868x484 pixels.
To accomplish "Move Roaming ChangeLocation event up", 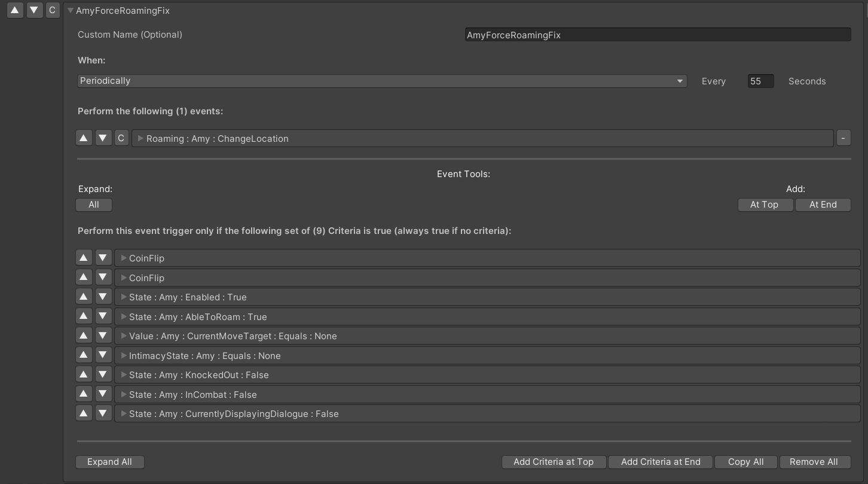I will point(84,138).
